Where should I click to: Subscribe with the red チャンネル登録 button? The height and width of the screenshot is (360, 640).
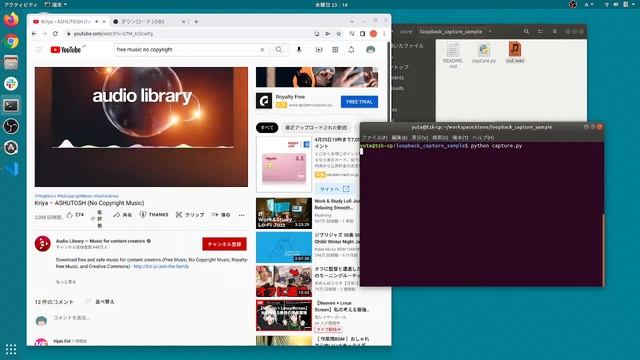(224, 244)
